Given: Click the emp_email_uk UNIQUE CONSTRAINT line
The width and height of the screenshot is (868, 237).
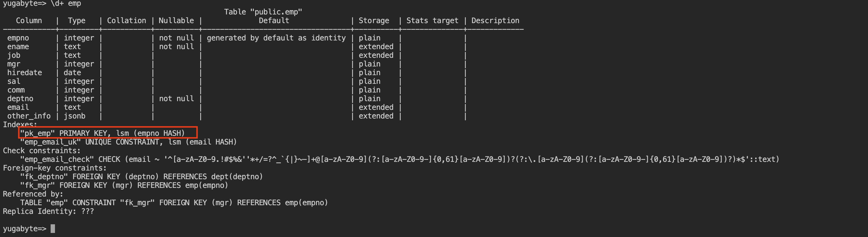Looking at the screenshot, I should (128, 142).
